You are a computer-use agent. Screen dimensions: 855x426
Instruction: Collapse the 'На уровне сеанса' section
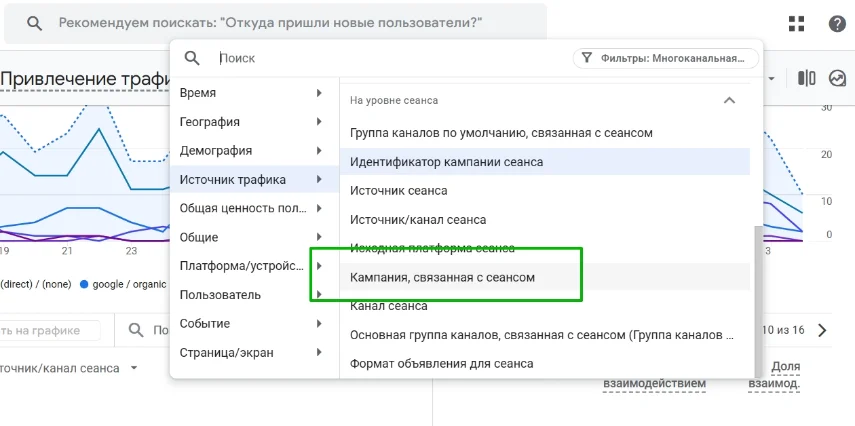(x=729, y=100)
